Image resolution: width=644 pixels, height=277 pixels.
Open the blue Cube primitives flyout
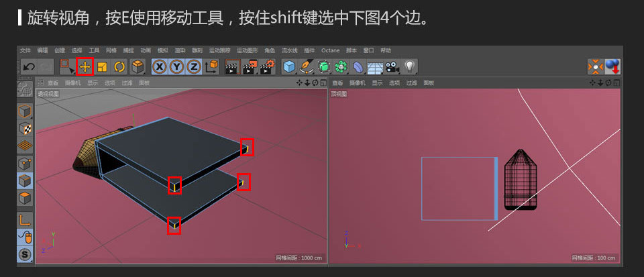pyautogui.click(x=290, y=67)
